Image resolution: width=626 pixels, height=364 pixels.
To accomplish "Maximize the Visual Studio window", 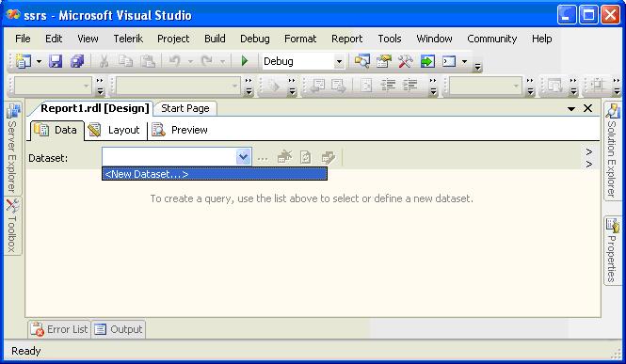I will [x=589, y=15].
